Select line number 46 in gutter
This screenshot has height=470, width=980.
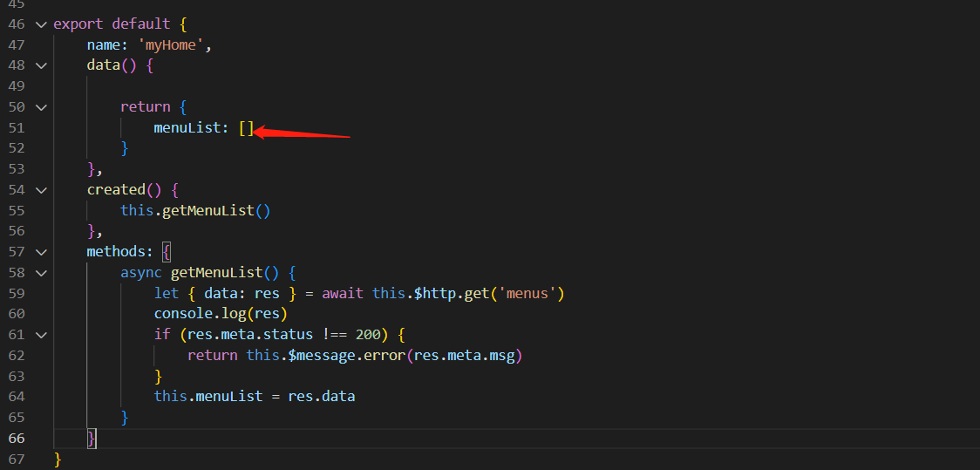(x=17, y=24)
